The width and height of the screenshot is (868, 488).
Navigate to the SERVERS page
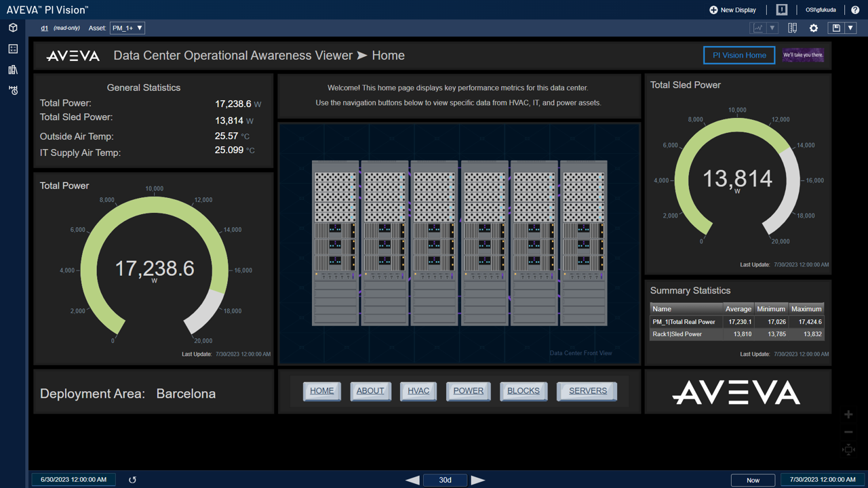tap(587, 391)
